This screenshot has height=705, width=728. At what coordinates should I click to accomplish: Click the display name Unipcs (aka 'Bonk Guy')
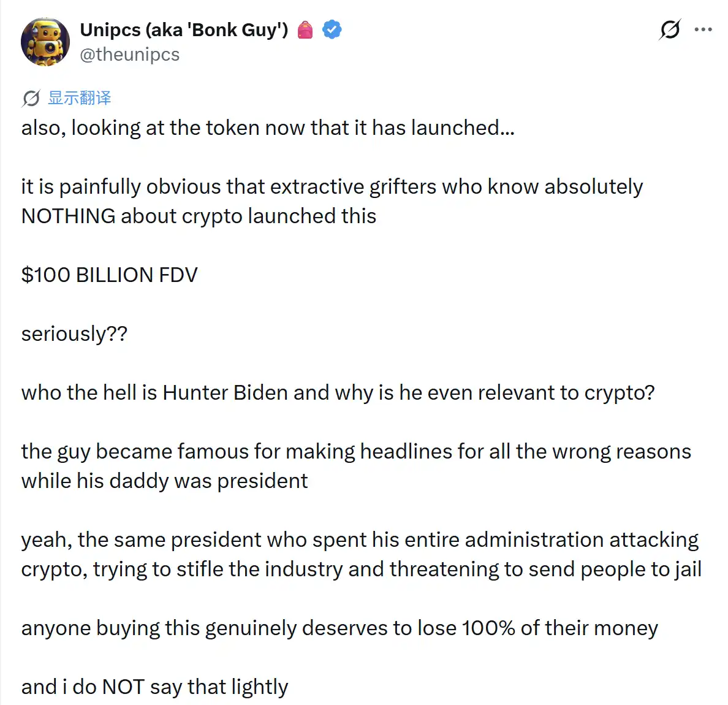(x=184, y=29)
